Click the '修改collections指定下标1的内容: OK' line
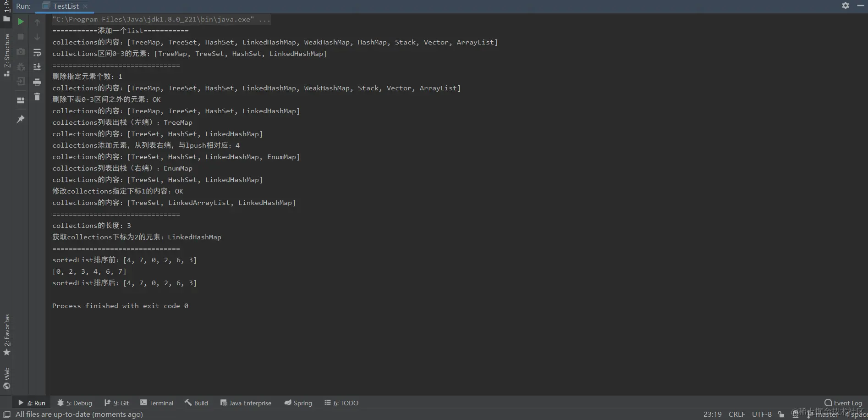The height and width of the screenshot is (420, 868). point(118,191)
